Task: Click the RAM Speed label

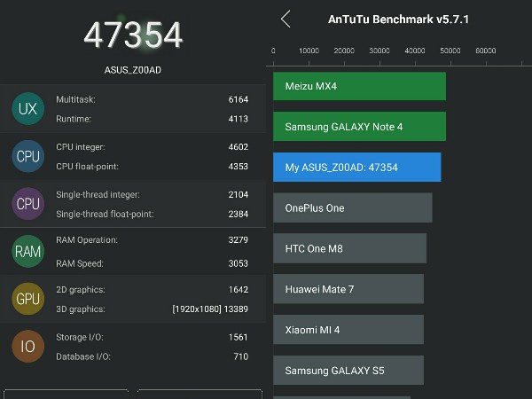Action: [x=80, y=263]
